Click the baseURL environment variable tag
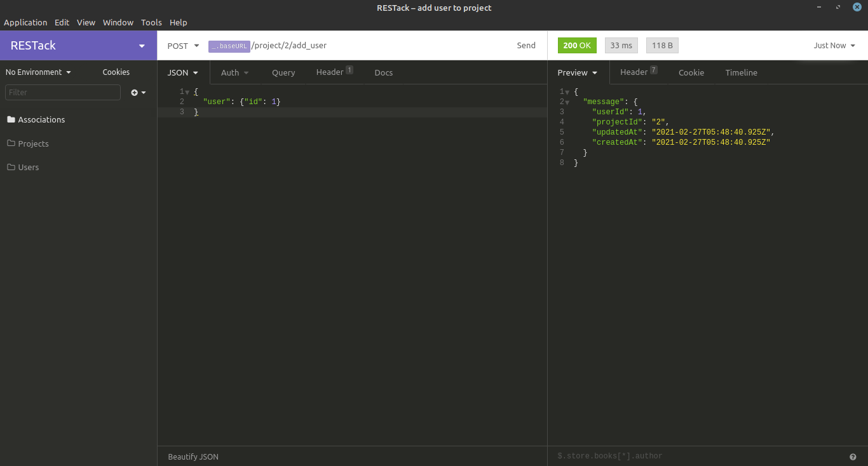This screenshot has height=466, width=868. click(x=229, y=46)
